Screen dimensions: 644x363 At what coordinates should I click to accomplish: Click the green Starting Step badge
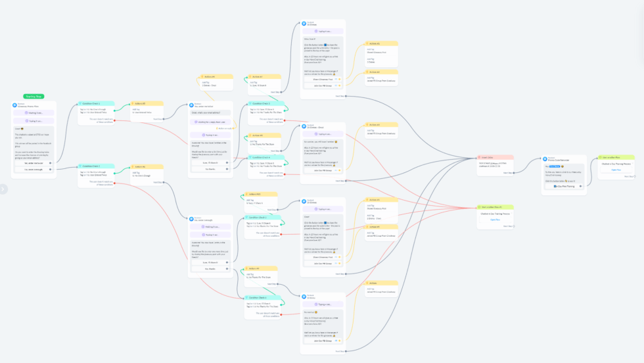34,96
